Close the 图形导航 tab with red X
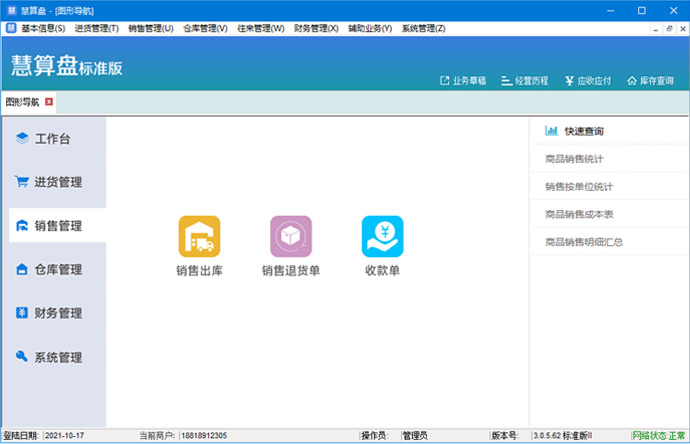The height and width of the screenshot is (444, 690). [x=49, y=102]
